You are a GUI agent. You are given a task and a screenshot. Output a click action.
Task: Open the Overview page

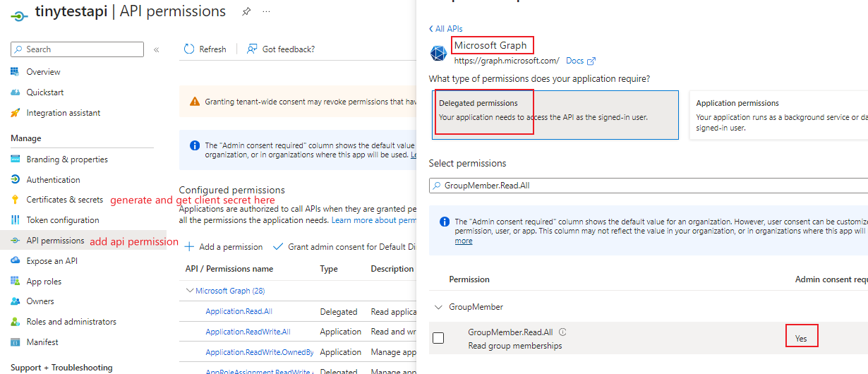click(43, 72)
